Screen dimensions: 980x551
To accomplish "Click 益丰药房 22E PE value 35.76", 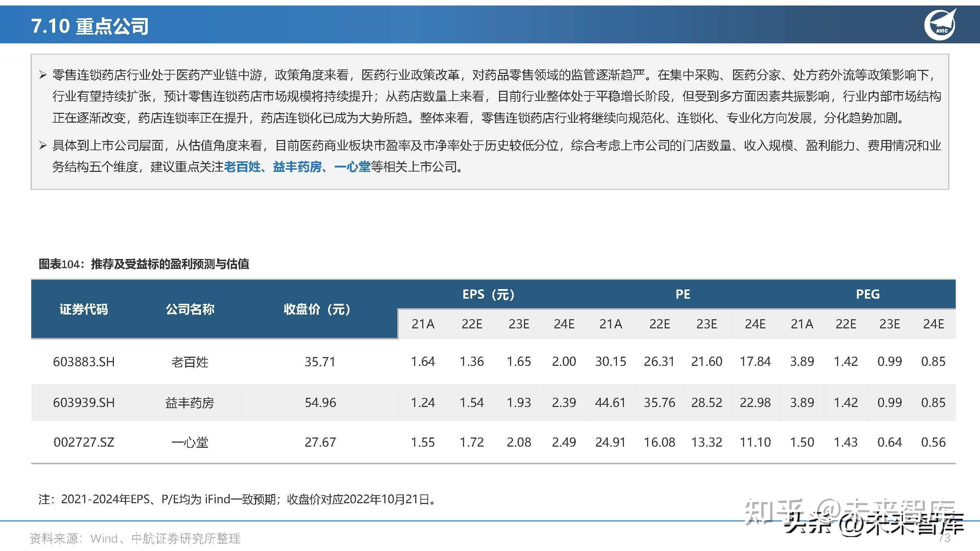I will pyautogui.click(x=659, y=402).
